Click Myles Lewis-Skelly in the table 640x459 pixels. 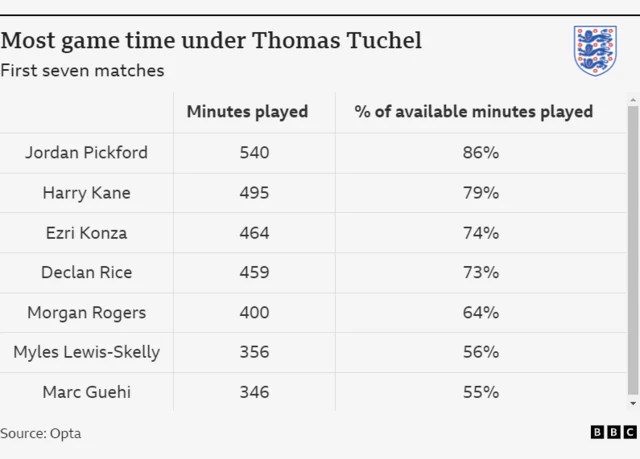point(86,352)
